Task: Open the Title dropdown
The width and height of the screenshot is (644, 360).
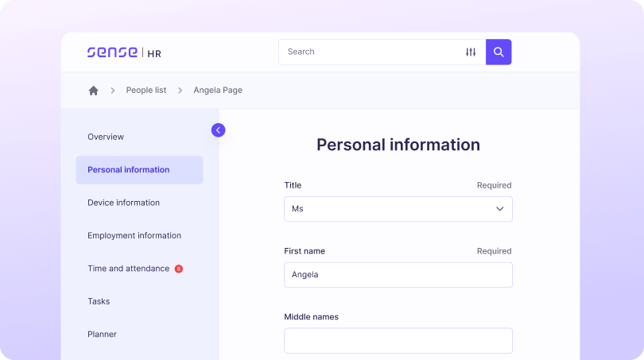Action: 398,209
